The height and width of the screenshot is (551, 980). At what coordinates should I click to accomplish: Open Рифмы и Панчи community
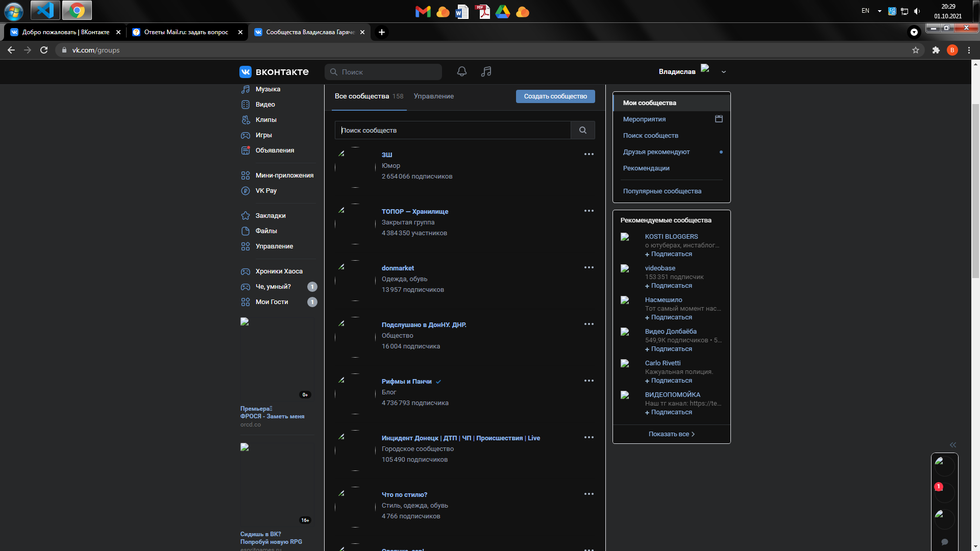point(407,381)
